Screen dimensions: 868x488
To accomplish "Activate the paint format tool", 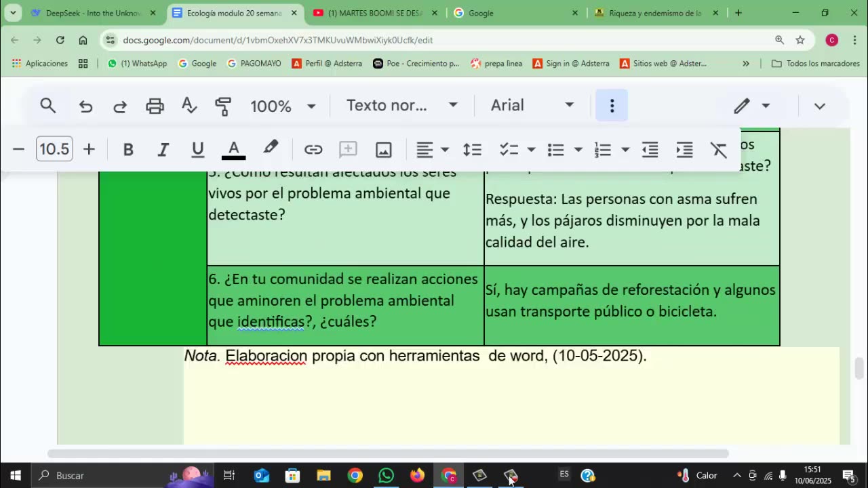I will (x=223, y=106).
